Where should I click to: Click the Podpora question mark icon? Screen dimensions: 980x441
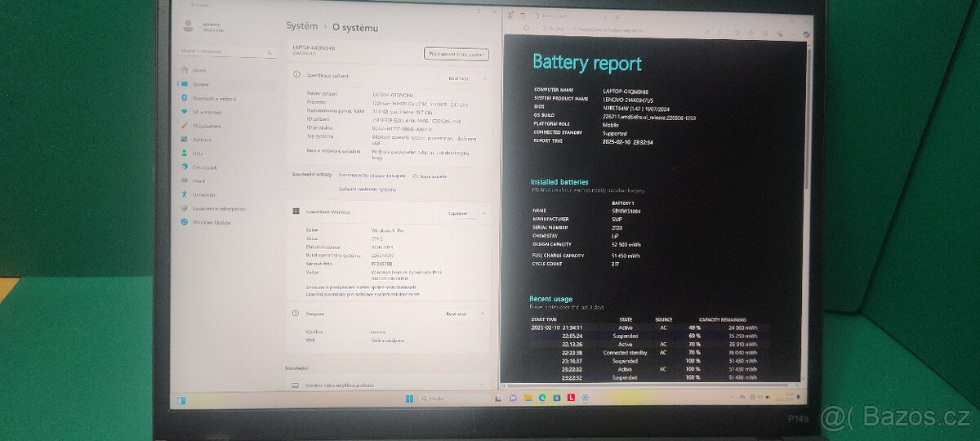[x=296, y=313]
